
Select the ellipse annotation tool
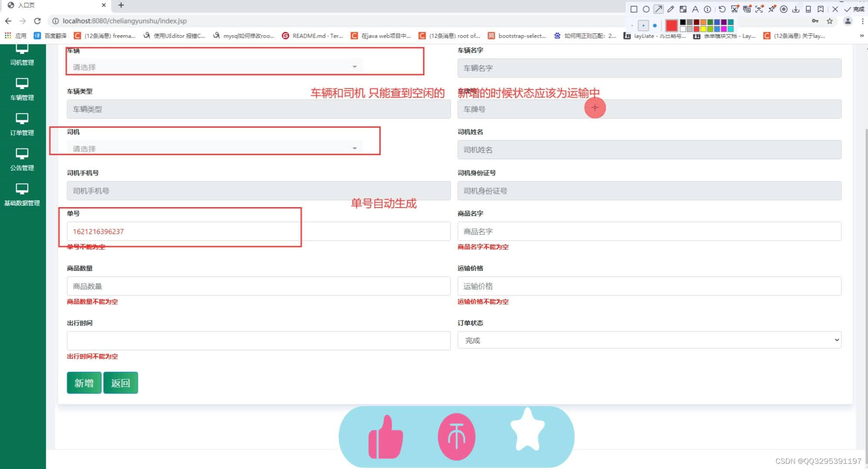(646, 9)
